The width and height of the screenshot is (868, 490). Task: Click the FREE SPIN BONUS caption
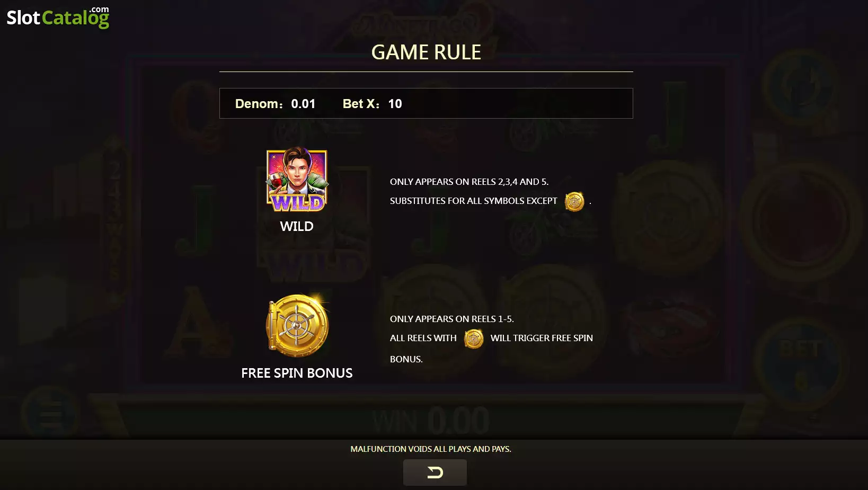[x=297, y=373]
